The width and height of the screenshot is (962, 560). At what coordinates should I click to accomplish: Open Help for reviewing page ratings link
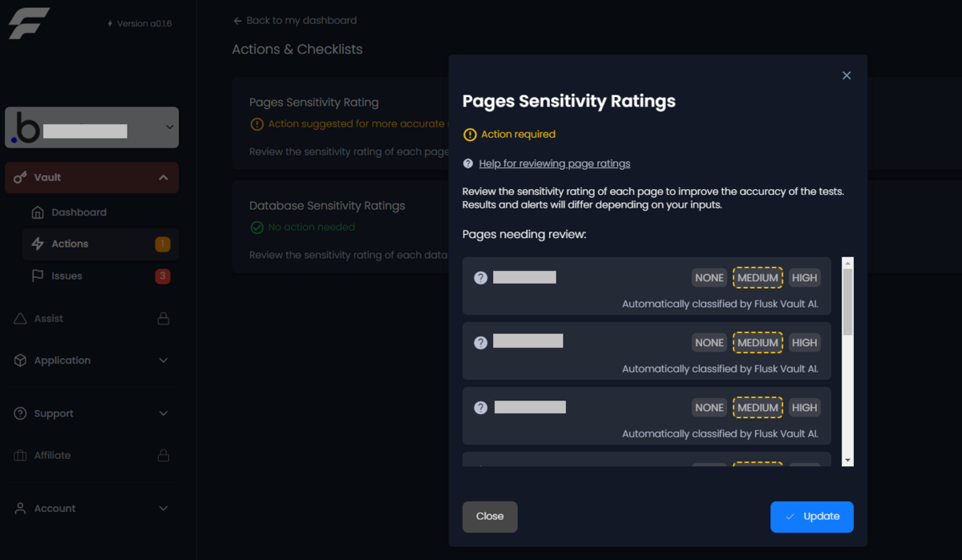coord(554,163)
